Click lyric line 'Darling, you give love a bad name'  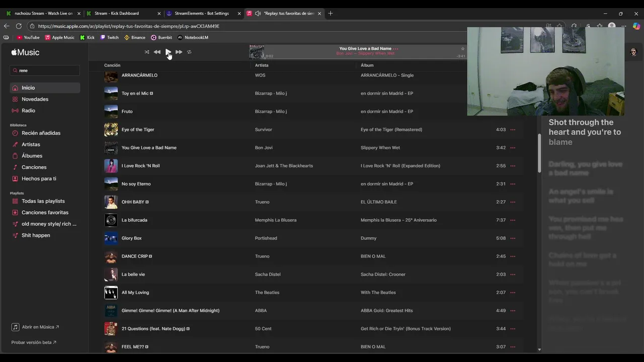[586, 168]
